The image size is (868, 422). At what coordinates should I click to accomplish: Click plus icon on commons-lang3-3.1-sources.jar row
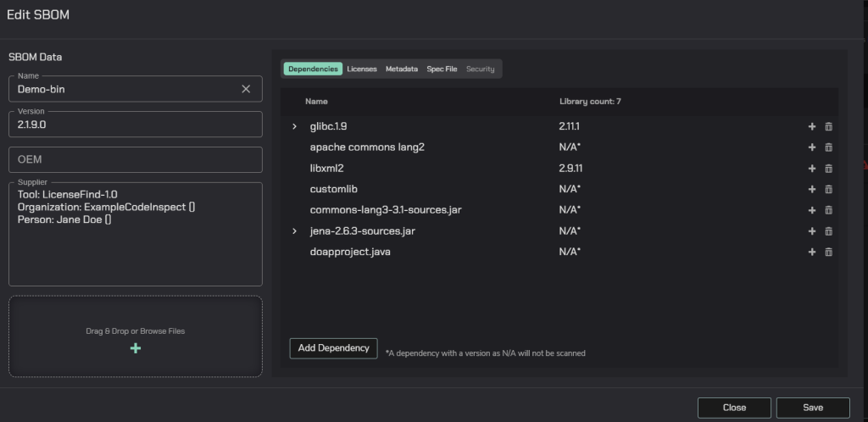click(x=811, y=210)
